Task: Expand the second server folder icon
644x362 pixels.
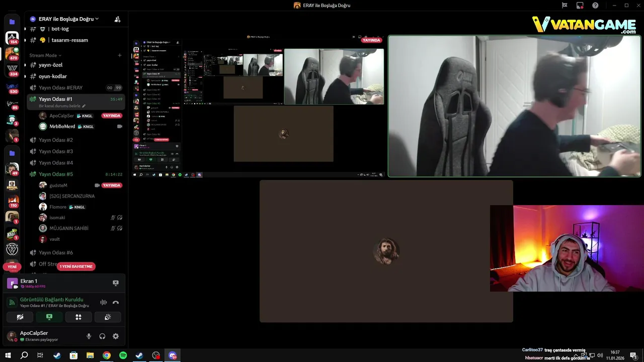Action: (x=12, y=153)
